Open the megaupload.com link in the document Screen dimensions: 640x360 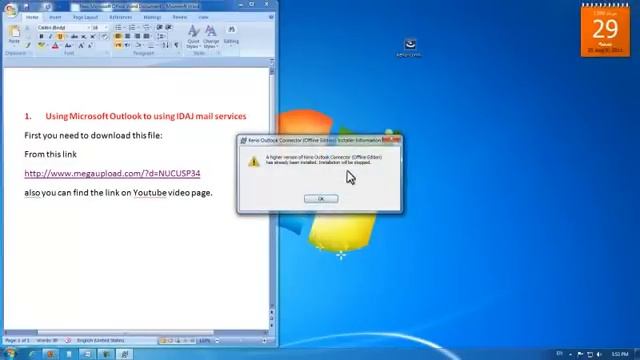tap(112, 173)
